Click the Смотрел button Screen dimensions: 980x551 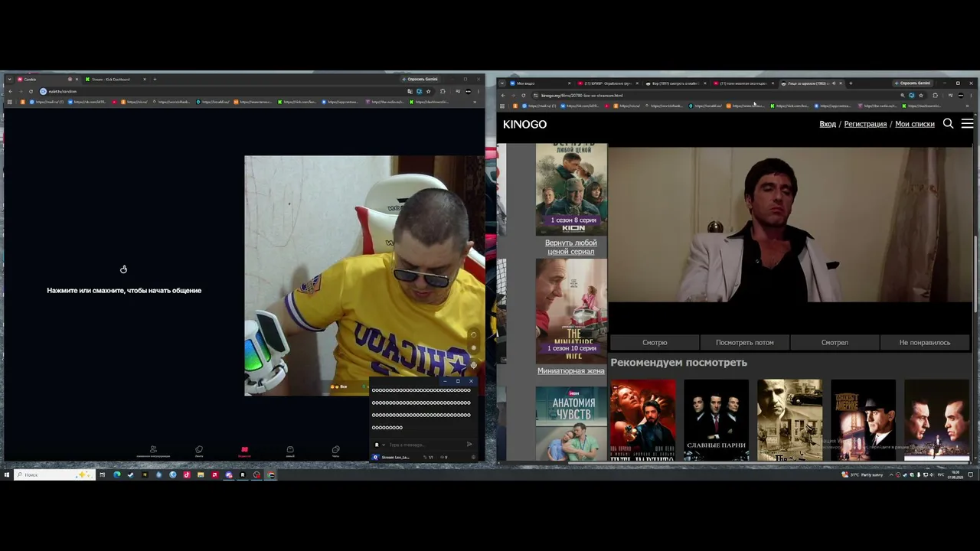(x=835, y=342)
